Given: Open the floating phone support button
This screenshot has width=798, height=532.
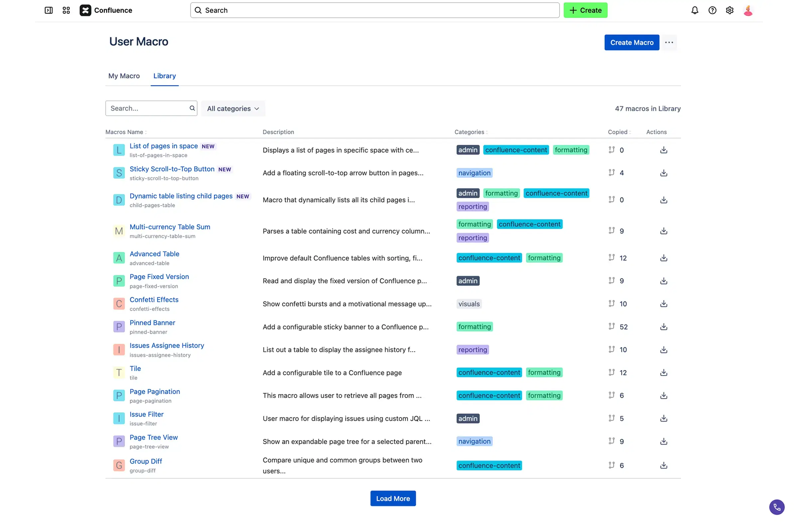Looking at the screenshot, I should pos(778,508).
